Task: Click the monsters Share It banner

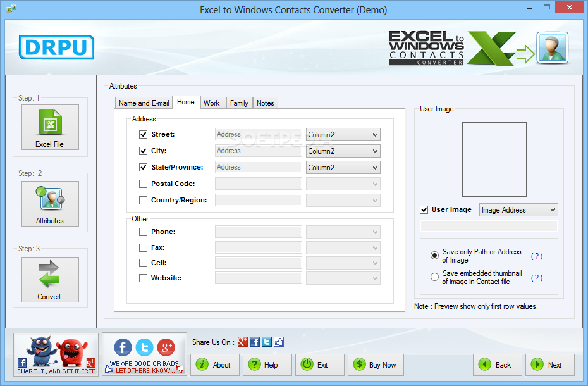Action: [x=56, y=354]
